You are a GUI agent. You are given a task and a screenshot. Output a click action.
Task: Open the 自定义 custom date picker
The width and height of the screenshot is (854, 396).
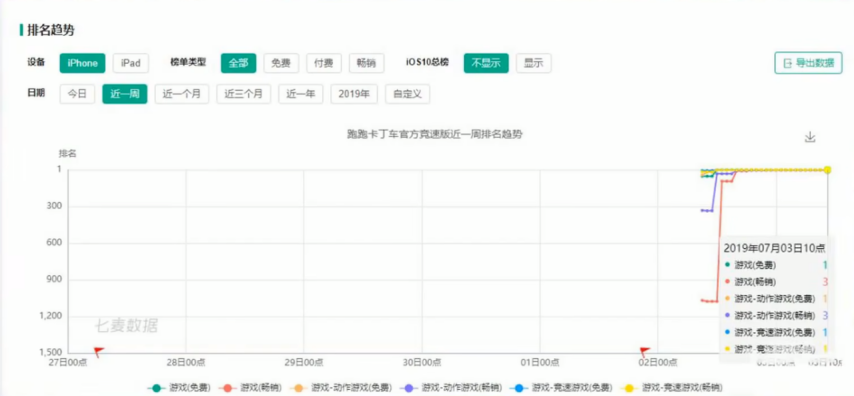[x=407, y=94]
